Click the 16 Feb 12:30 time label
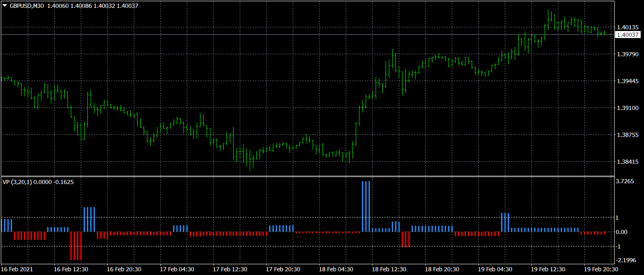 (71, 269)
